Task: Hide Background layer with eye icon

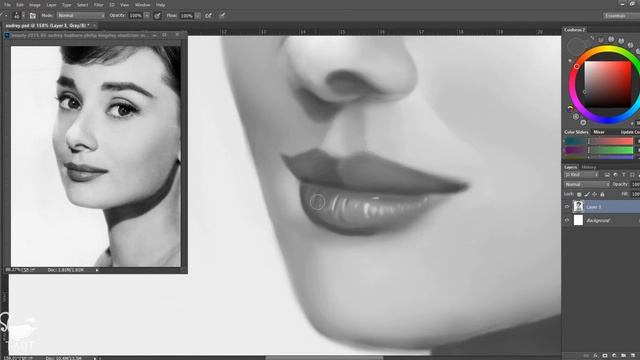Action: point(567,220)
